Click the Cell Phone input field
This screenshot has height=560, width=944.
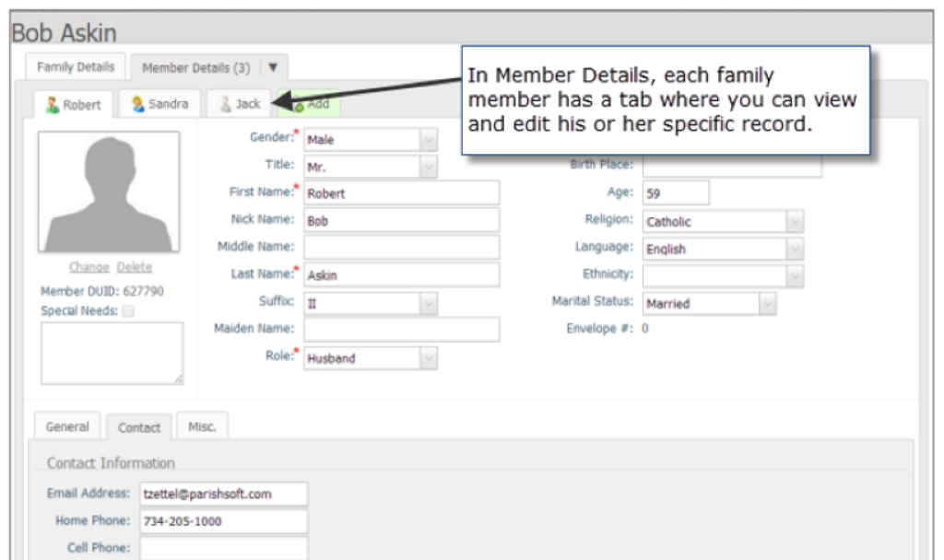coord(226,548)
